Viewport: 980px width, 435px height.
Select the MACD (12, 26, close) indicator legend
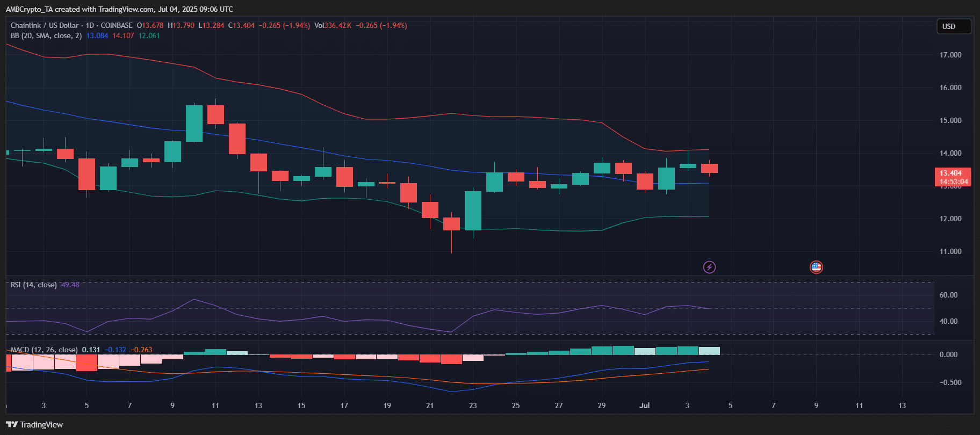44,350
